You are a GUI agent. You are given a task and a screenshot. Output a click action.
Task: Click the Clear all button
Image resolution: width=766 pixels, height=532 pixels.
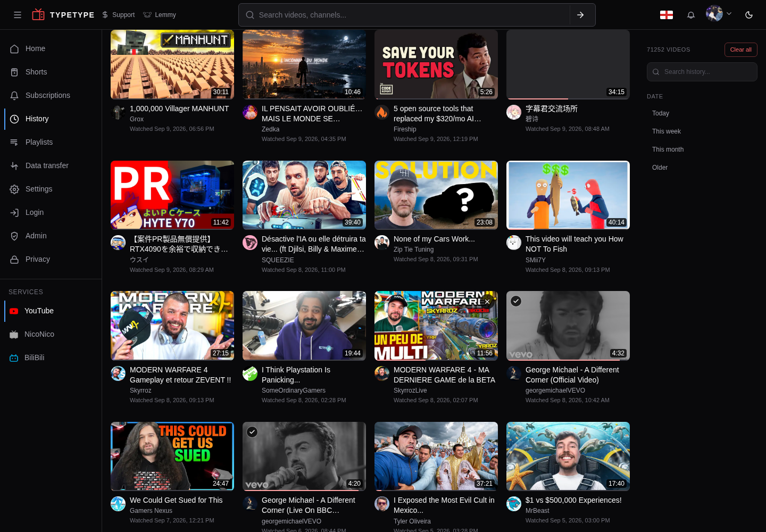(x=740, y=49)
